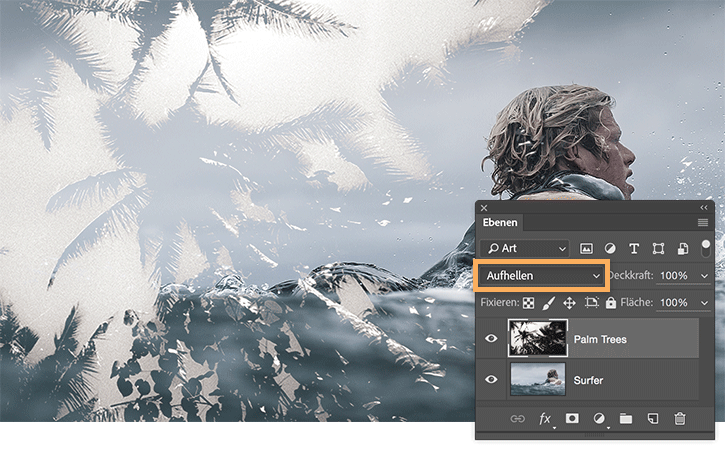Filter layers by shape layer icon
The image size is (725, 450).
(x=658, y=249)
